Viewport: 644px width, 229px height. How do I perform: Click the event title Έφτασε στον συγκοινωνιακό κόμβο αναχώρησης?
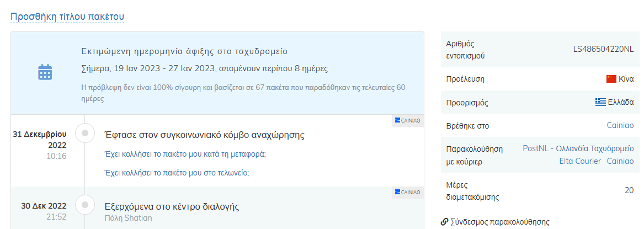click(x=205, y=135)
